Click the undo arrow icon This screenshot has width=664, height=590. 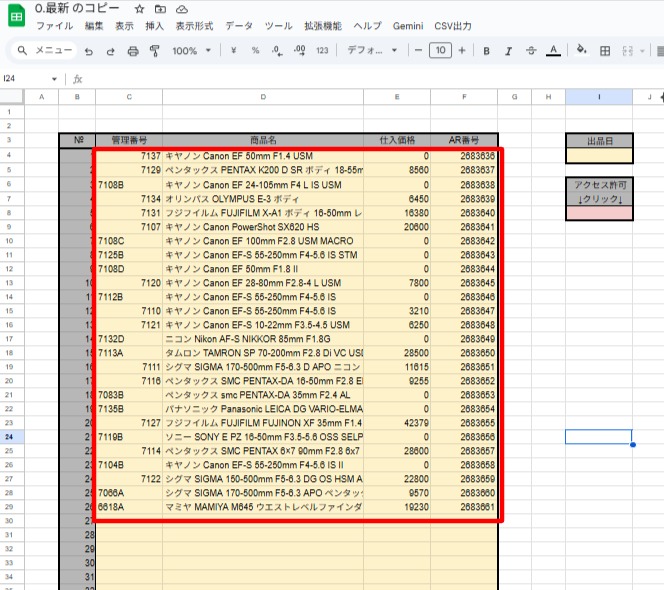click(x=88, y=51)
